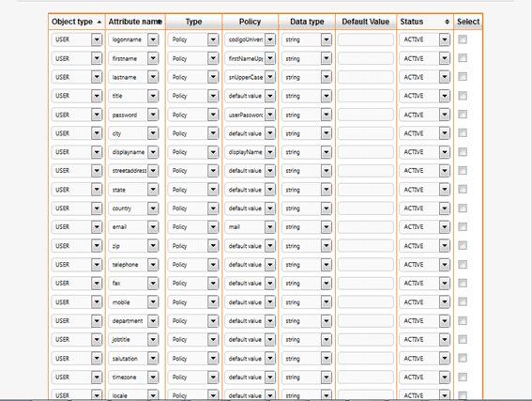Open Attribute name arrow for telephone row
This screenshot has height=401, width=532.
tap(153, 265)
